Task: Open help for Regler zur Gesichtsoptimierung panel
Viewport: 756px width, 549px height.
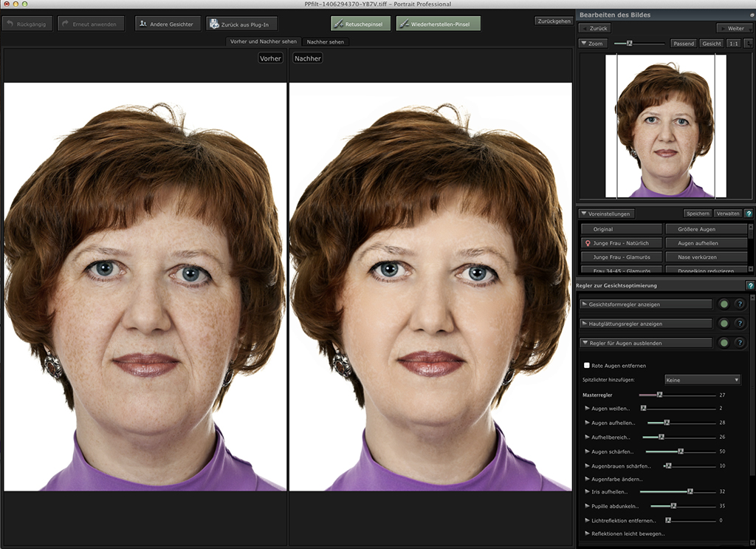Action: 750,285
